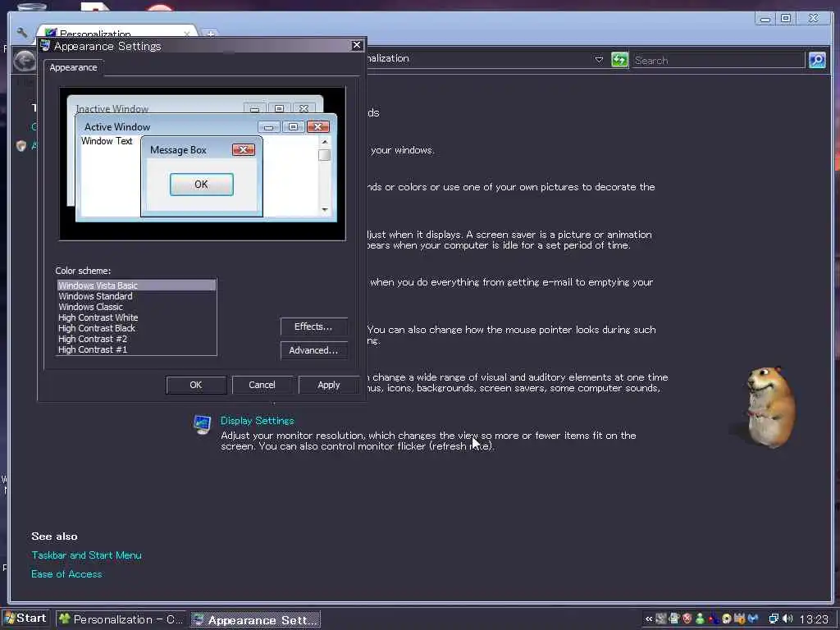
Task: Click the magnifier search icon button
Action: [x=817, y=59]
